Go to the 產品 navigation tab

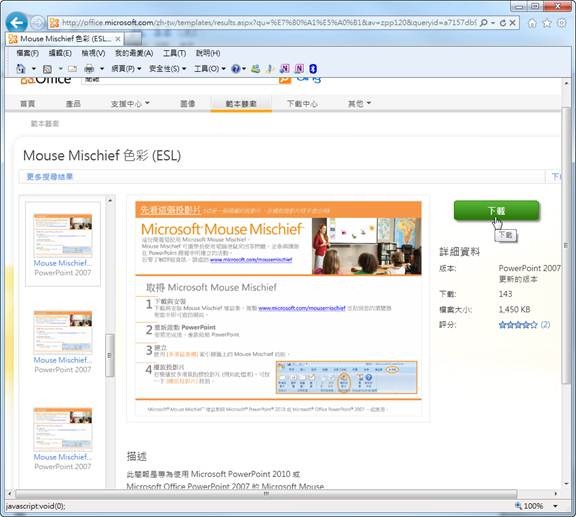click(x=73, y=104)
